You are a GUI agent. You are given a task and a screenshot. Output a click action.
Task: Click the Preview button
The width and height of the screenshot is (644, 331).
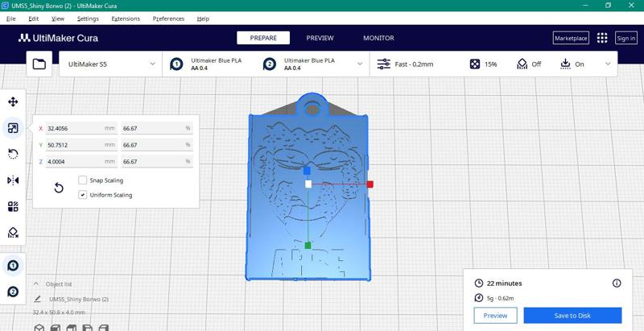(495, 316)
